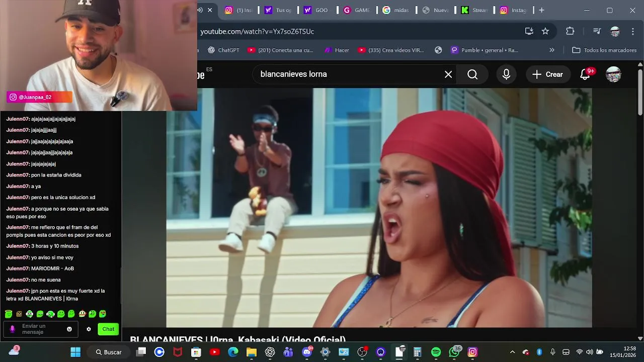Open Instagram app on the taskbar

(x=472, y=352)
